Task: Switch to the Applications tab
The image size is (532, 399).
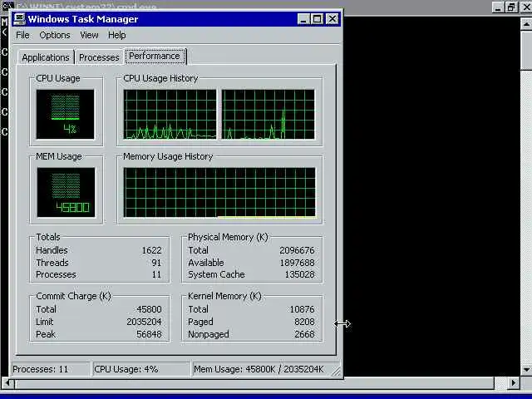Action: click(x=46, y=57)
